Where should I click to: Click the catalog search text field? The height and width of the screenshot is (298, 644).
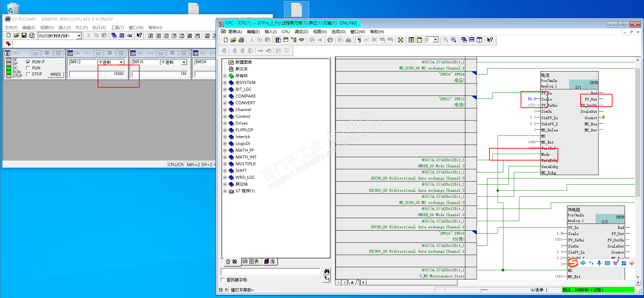click(x=270, y=272)
